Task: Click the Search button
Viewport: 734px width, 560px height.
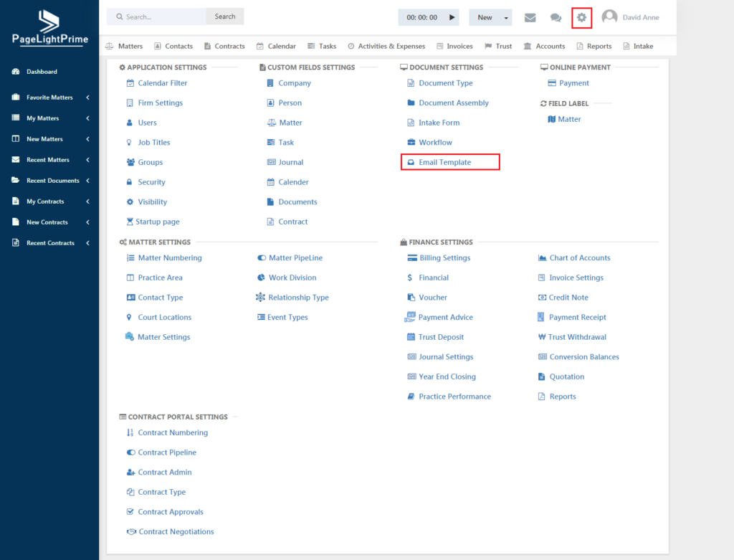Action: [224, 16]
